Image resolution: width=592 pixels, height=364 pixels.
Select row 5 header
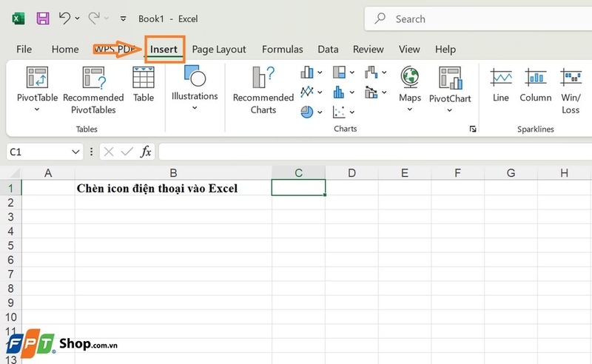[x=10, y=246]
